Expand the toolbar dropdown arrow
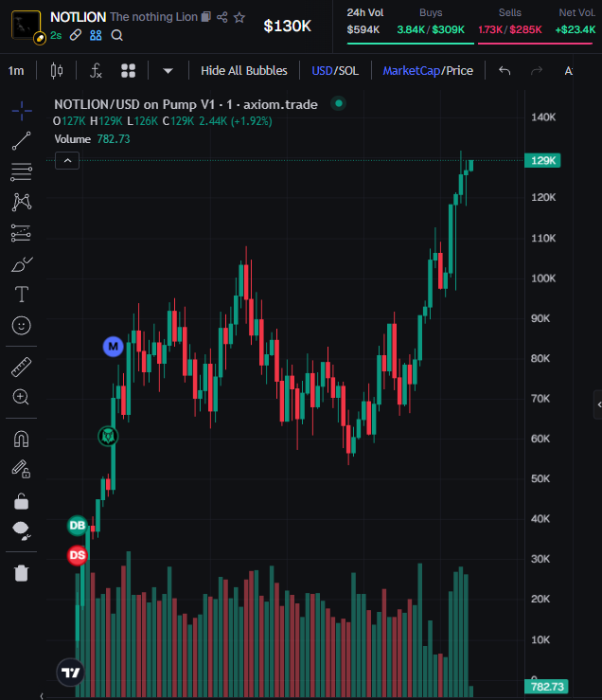 [x=168, y=70]
